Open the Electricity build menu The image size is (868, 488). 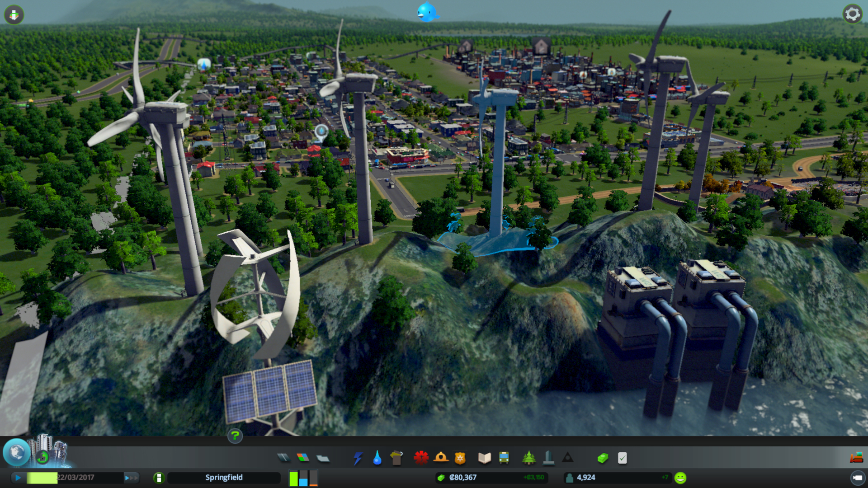pyautogui.click(x=358, y=458)
